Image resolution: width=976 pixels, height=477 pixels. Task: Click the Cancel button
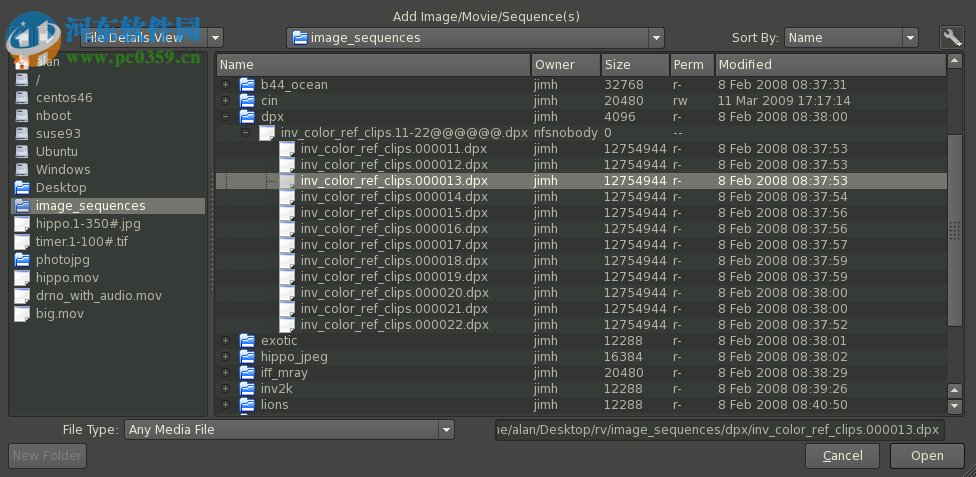[842, 456]
